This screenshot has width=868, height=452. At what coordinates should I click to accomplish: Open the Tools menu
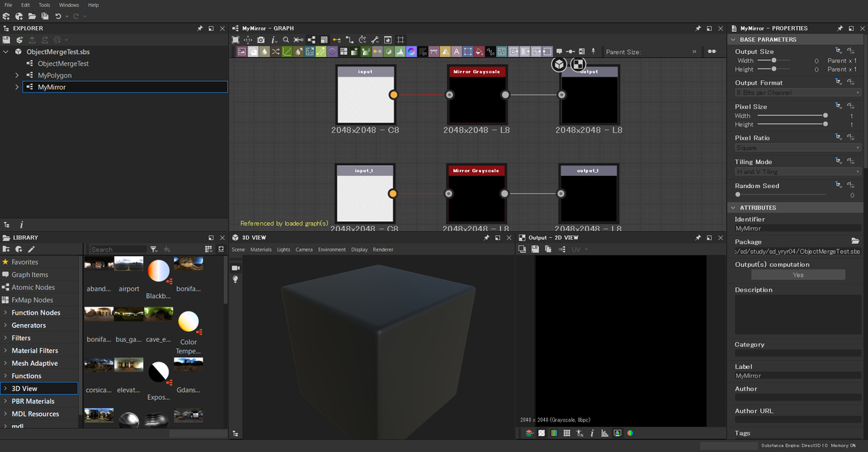pos(44,5)
